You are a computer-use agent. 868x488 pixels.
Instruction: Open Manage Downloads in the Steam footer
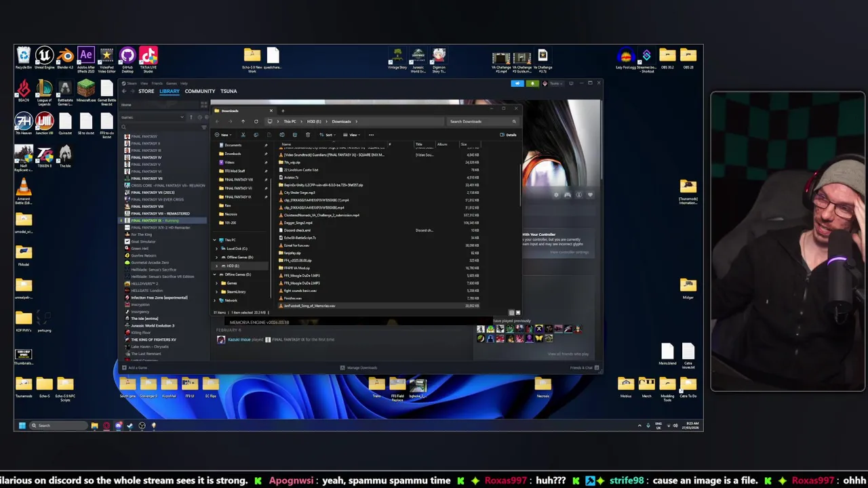[x=359, y=367]
